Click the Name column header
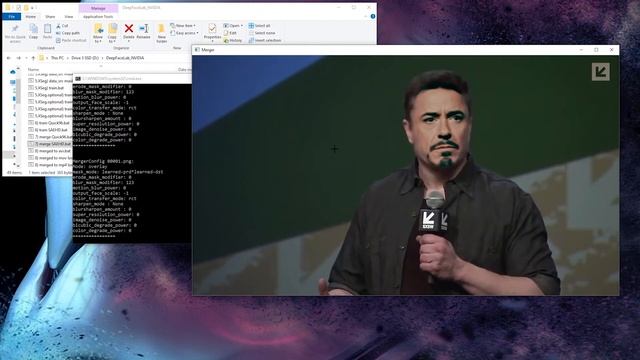The height and width of the screenshot is (360, 640). point(33,70)
